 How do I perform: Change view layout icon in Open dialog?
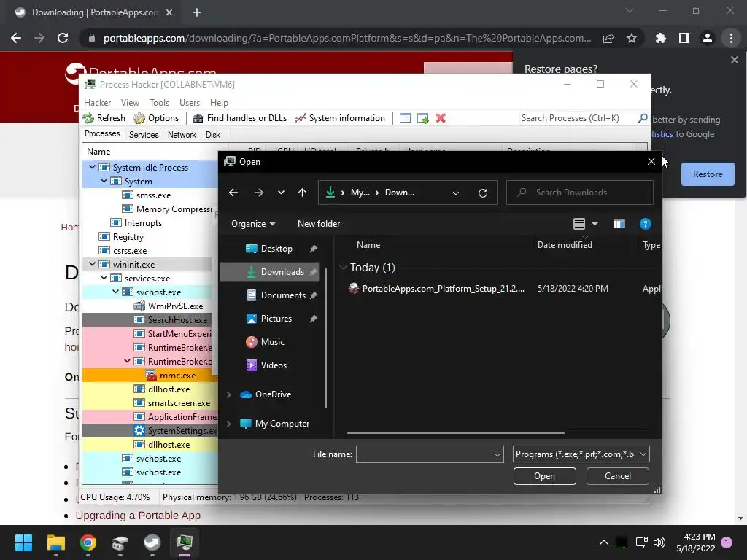(578, 224)
